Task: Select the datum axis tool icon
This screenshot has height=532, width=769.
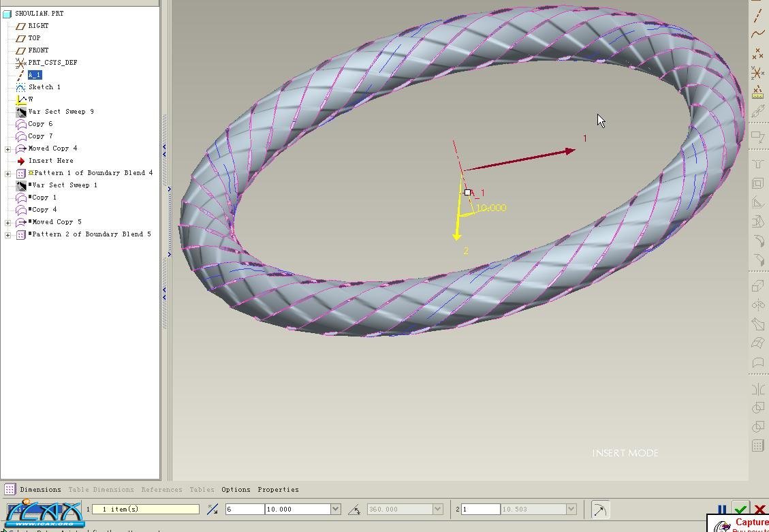Action: pyautogui.click(x=757, y=15)
